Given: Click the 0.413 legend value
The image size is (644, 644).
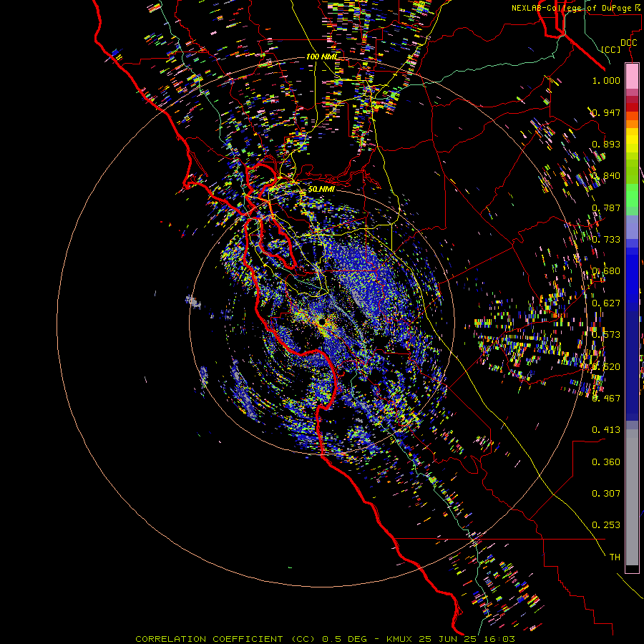Looking at the screenshot, I should (606, 430).
